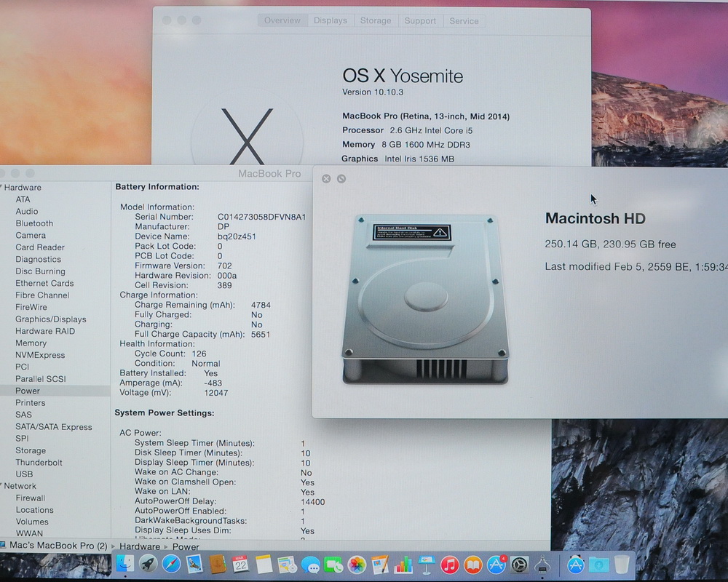Switch to Service tab
The height and width of the screenshot is (582, 728).
click(464, 20)
